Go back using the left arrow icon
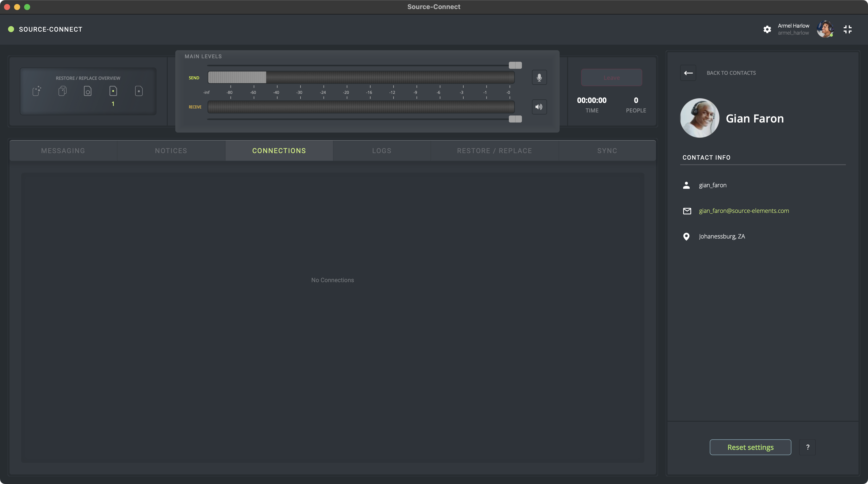 pos(688,73)
